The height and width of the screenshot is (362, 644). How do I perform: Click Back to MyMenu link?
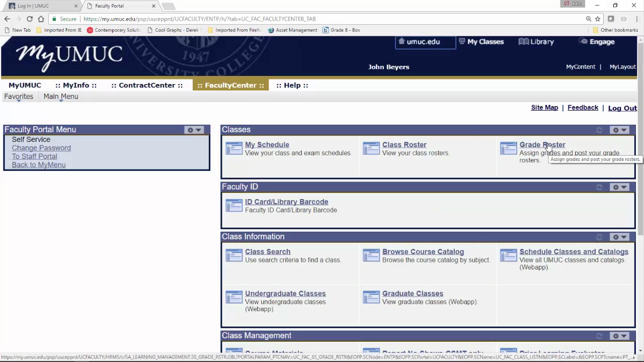click(x=39, y=165)
